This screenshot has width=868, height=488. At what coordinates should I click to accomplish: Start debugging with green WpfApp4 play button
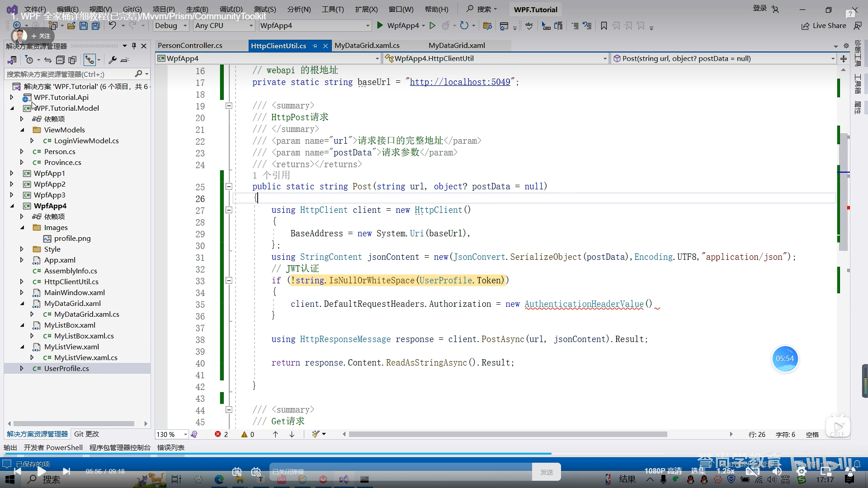click(x=380, y=26)
